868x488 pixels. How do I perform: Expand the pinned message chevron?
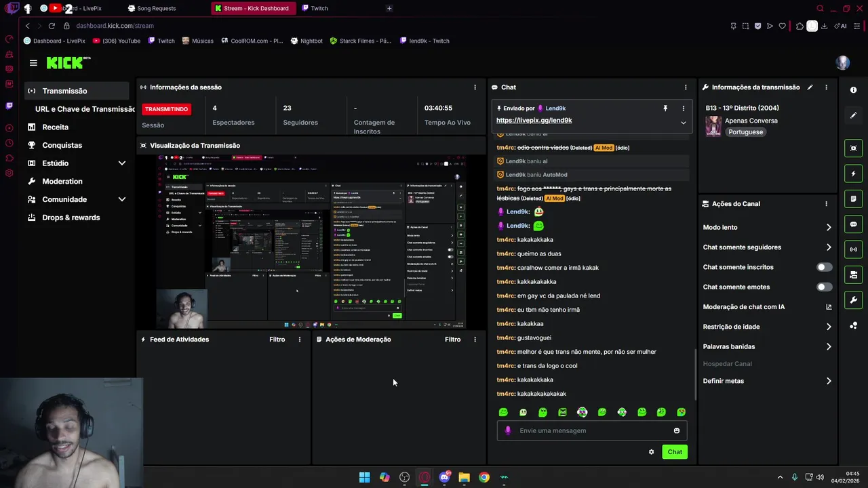pyautogui.click(x=683, y=123)
